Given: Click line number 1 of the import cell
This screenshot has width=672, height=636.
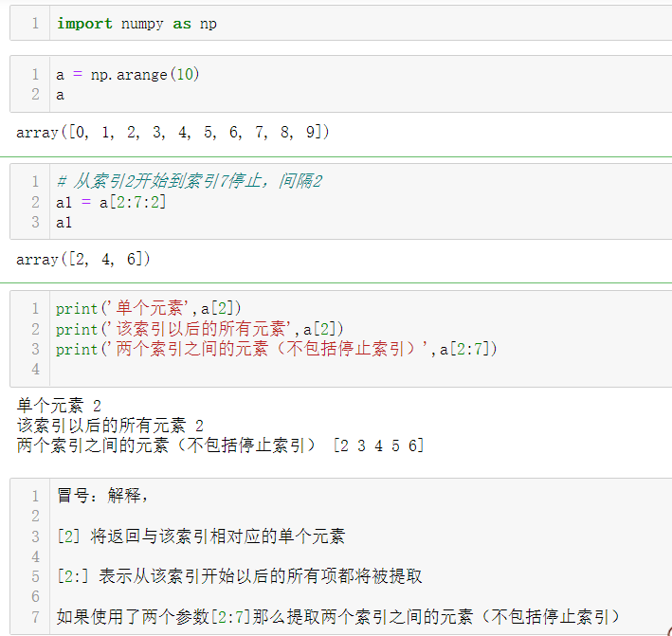Looking at the screenshot, I should point(35,24).
